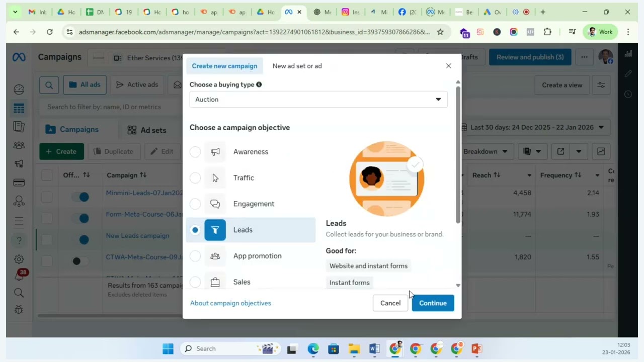Click the table search magnifier button
This screenshot has width=644, height=362.
coord(49,85)
